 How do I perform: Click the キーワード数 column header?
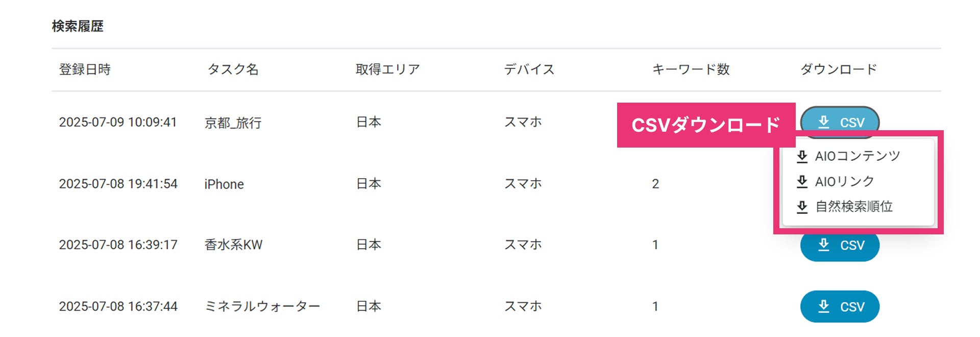[691, 69]
